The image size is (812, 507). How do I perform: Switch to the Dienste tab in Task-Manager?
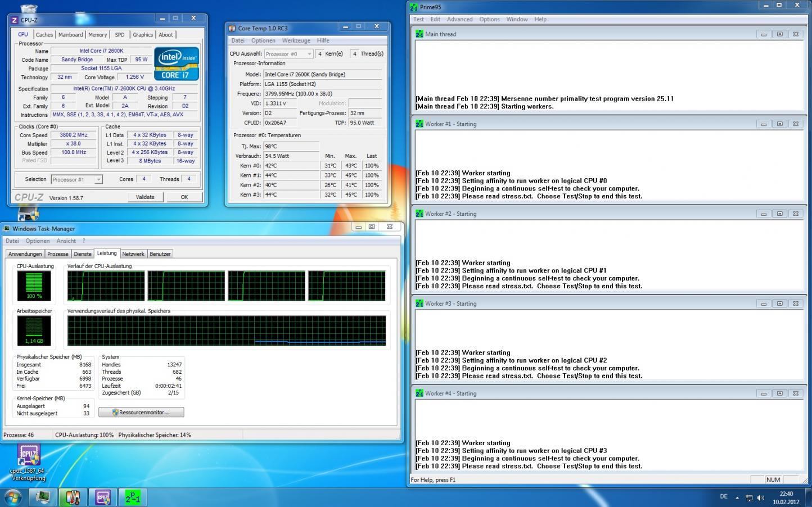point(83,254)
